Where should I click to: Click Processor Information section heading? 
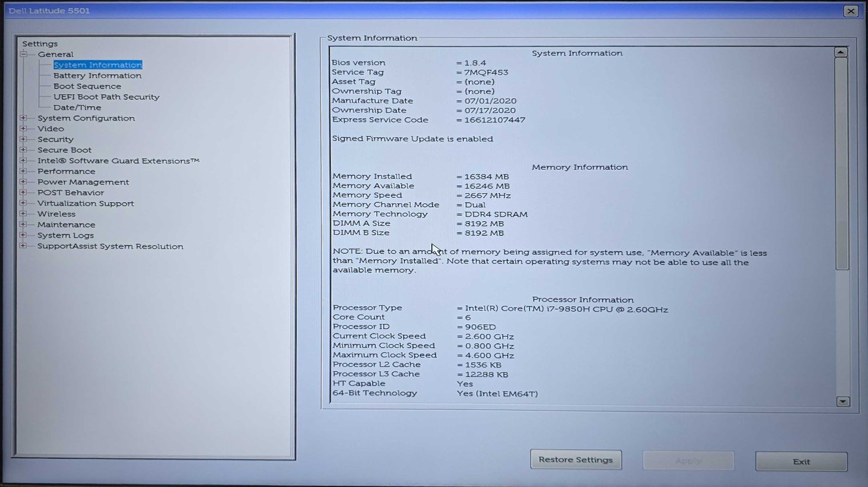[x=583, y=299]
